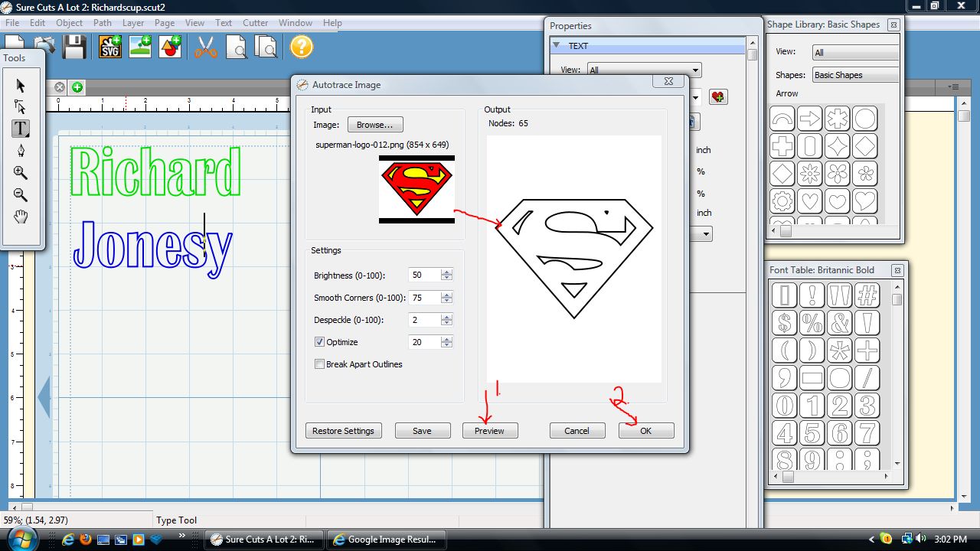Click the heart favorite font icon in Properties
This screenshot has height=551, width=980.
pyautogui.click(x=718, y=96)
